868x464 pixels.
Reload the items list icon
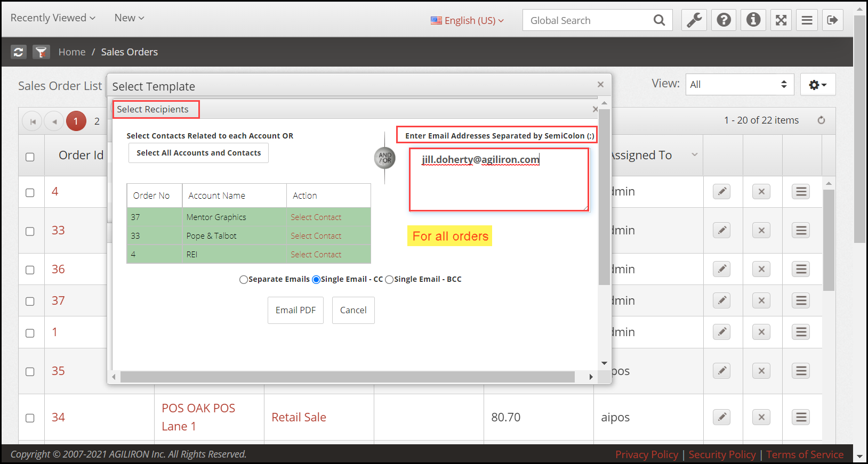pos(822,120)
